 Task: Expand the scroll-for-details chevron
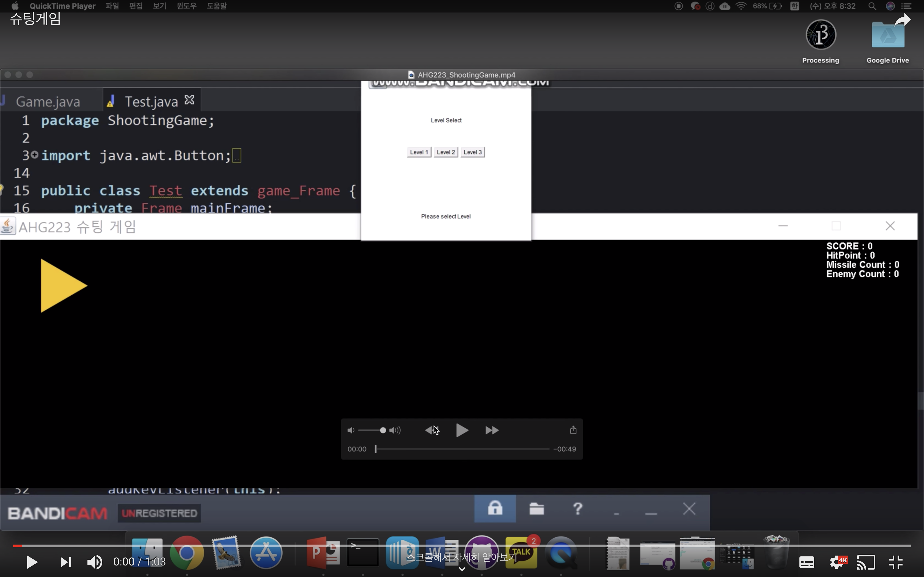point(462,569)
